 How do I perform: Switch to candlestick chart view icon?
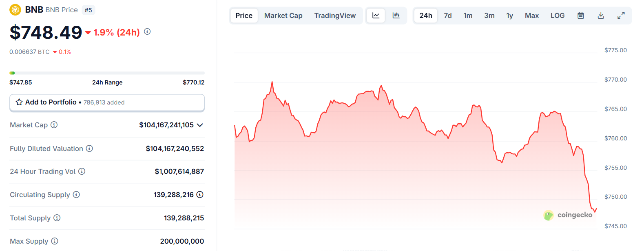(x=396, y=16)
